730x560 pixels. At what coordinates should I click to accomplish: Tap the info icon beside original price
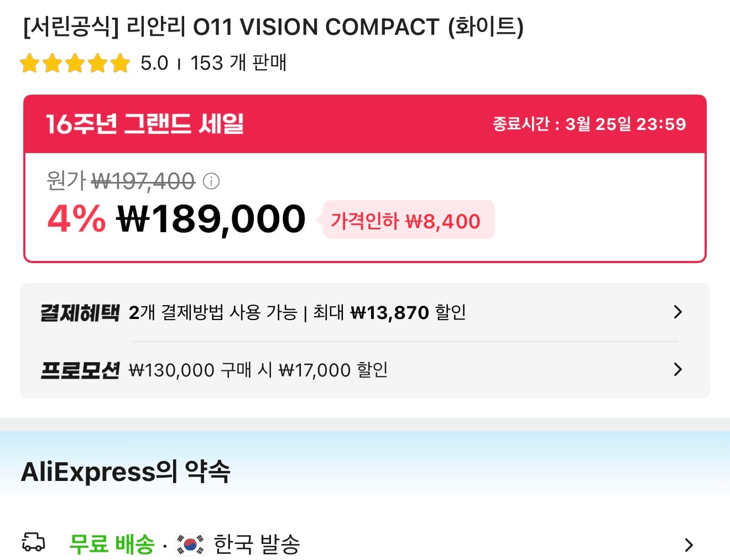(211, 181)
